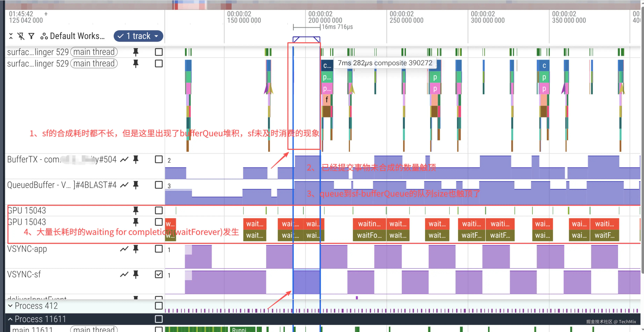Click the 'c...' composite slice block
The width and height of the screenshot is (644, 332).
327,65
